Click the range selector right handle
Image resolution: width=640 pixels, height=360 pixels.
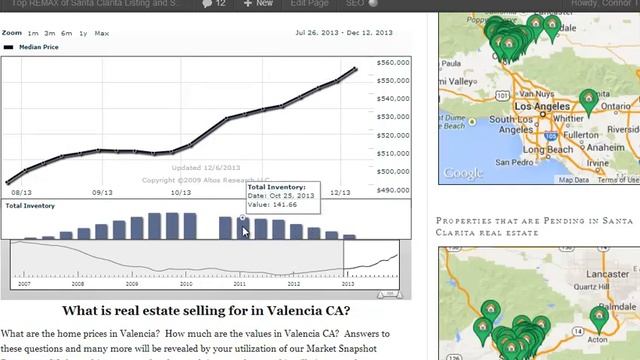tap(399, 294)
